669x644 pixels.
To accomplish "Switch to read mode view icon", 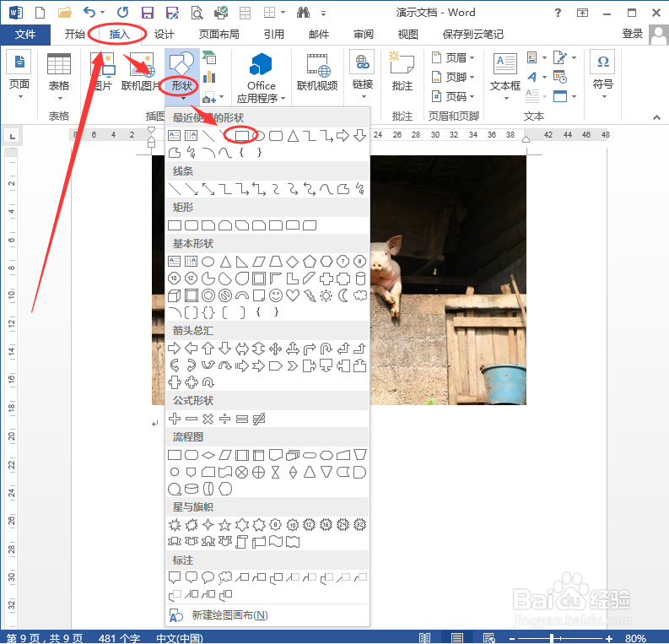I will pyautogui.click(x=424, y=638).
